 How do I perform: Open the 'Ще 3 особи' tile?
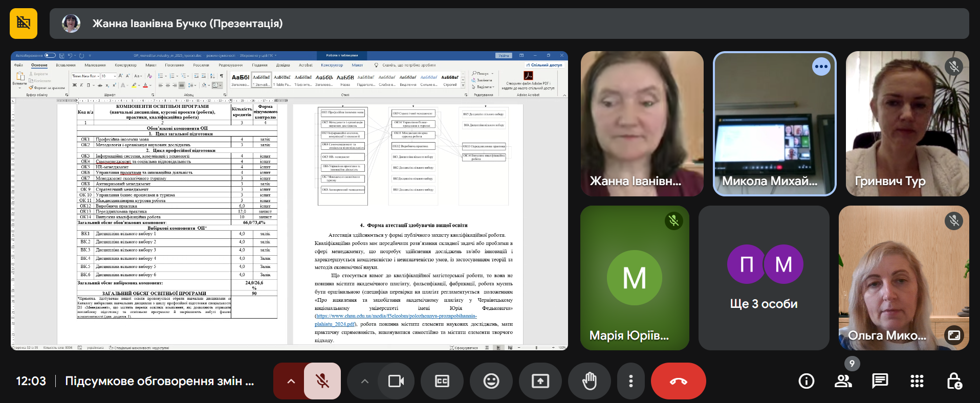pyautogui.click(x=764, y=278)
